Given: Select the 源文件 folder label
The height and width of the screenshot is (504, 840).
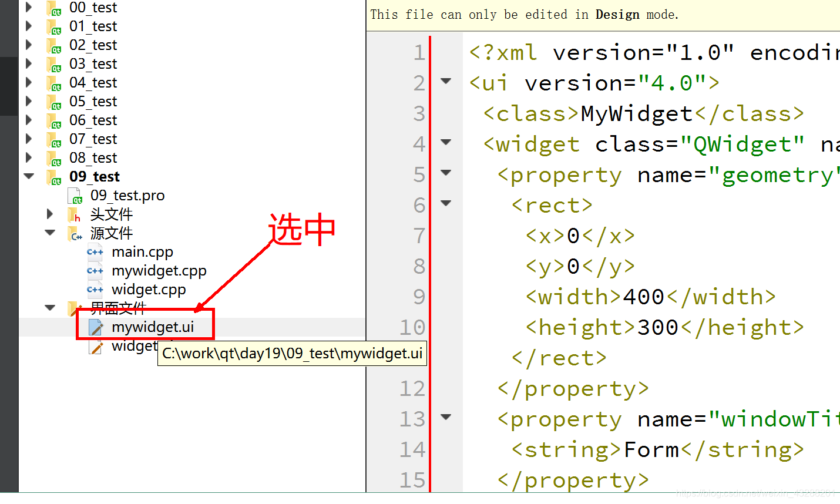Looking at the screenshot, I should coord(112,233).
